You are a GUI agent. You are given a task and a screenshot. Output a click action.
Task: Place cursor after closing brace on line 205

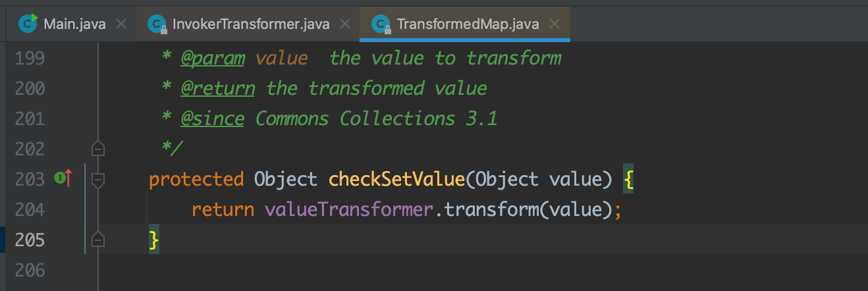[x=160, y=240]
